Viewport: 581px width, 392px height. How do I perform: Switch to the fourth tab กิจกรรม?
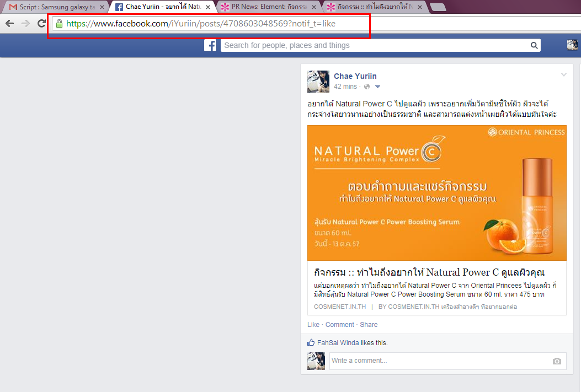375,7
